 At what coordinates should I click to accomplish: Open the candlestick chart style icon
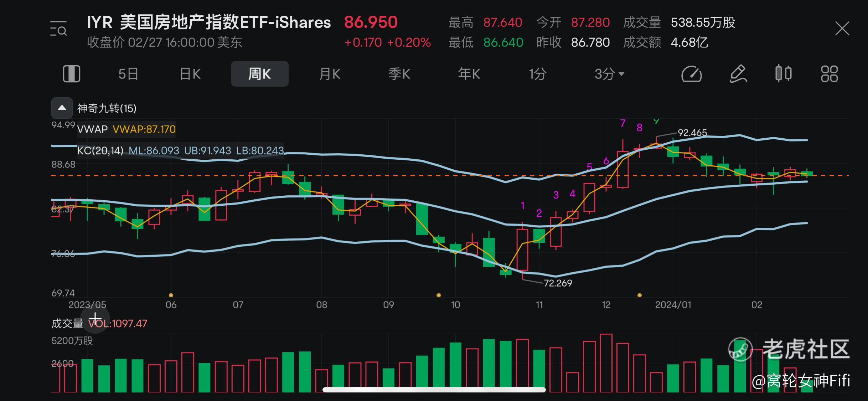pyautogui.click(x=783, y=74)
